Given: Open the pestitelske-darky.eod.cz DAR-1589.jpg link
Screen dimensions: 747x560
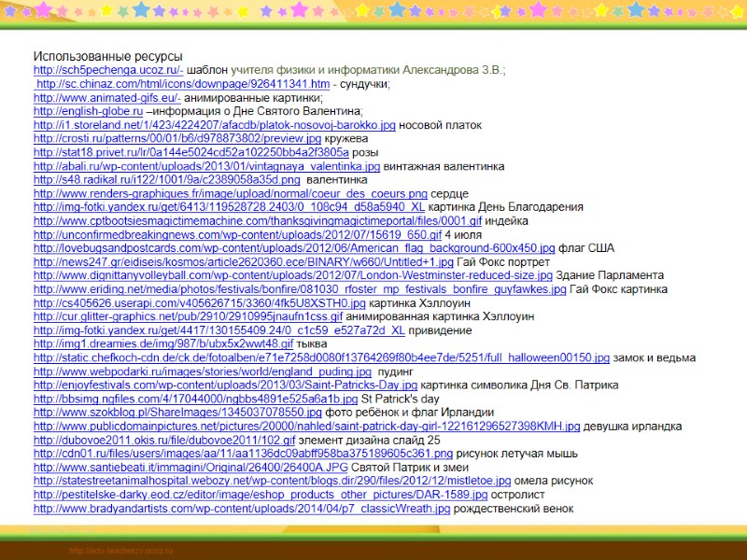Looking at the screenshot, I should pos(261,495).
